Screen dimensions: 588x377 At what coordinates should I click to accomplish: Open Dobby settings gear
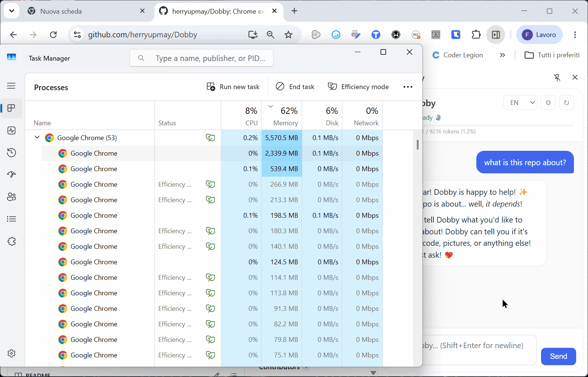click(x=548, y=103)
